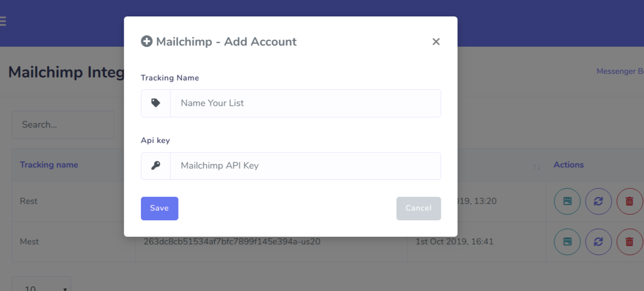View list details for Rest row
This screenshot has height=291, width=644.
(567, 201)
